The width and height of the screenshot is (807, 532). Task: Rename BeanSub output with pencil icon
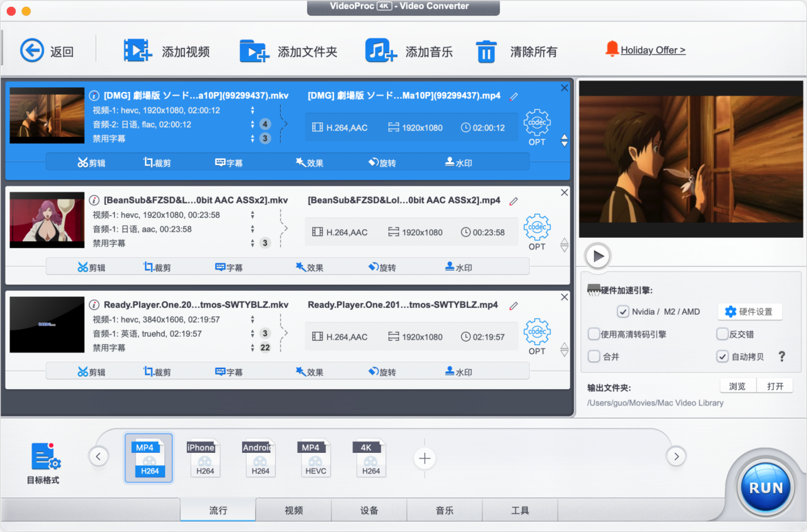[513, 201]
